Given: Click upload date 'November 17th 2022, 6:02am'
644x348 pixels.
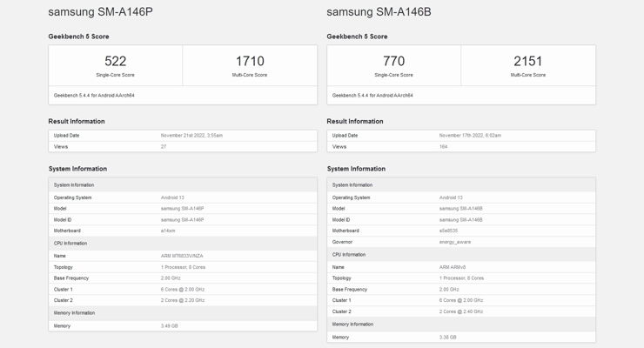Looking at the screenshot, I should (x=470, y=136).
